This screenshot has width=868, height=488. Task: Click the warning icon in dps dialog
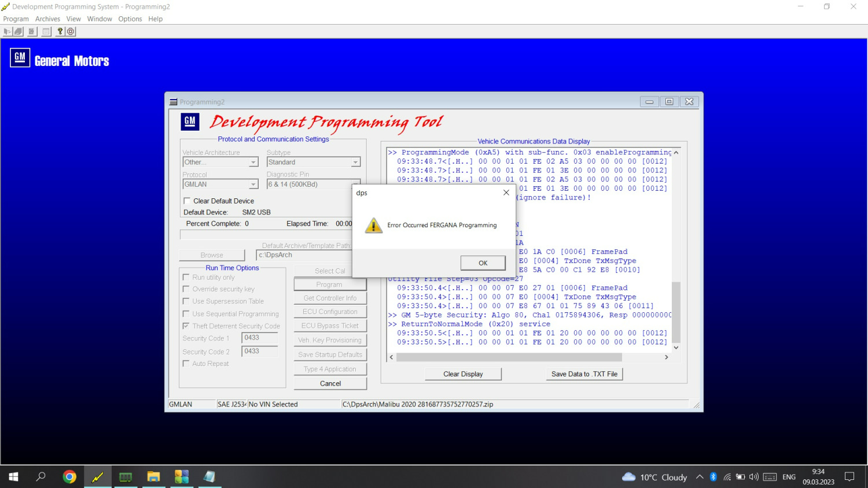click(x=374, y=225)
